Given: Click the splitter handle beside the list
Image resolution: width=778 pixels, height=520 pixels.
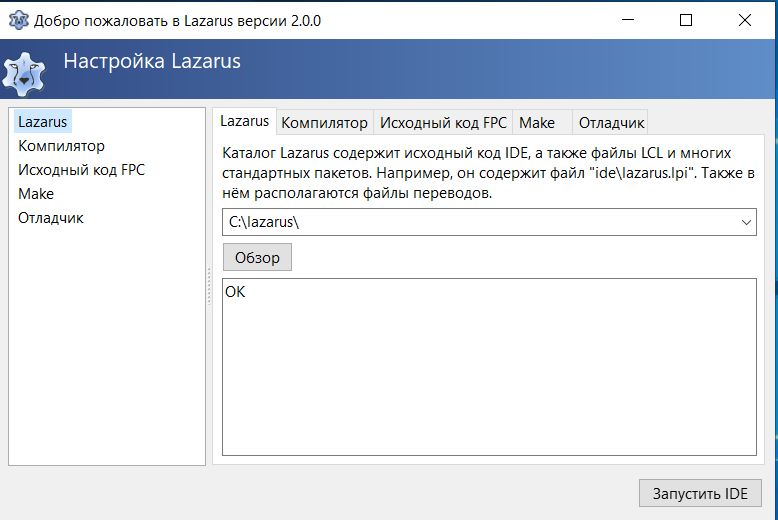Looking at the screenshot, I should click(209, 286).
